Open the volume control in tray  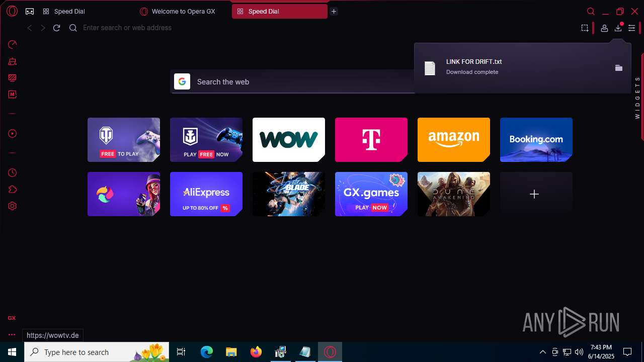(579, 352)
